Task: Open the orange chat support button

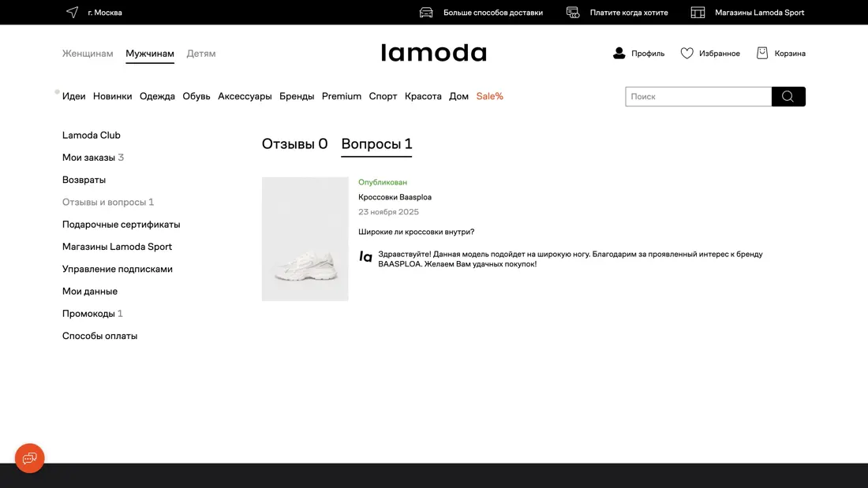Action: pos(30,458)
